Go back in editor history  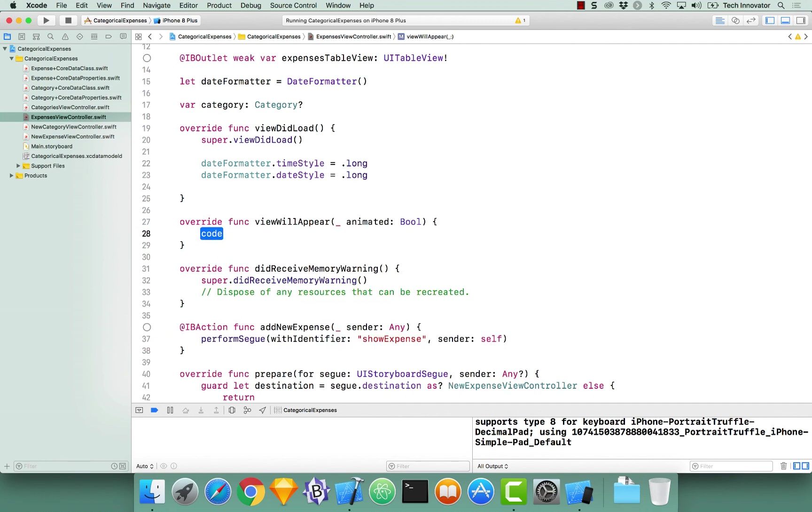150,37
